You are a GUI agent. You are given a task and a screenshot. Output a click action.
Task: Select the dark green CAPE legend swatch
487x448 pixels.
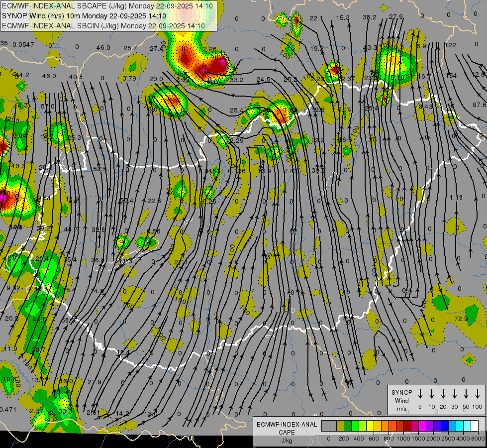(x=348, y=426)
